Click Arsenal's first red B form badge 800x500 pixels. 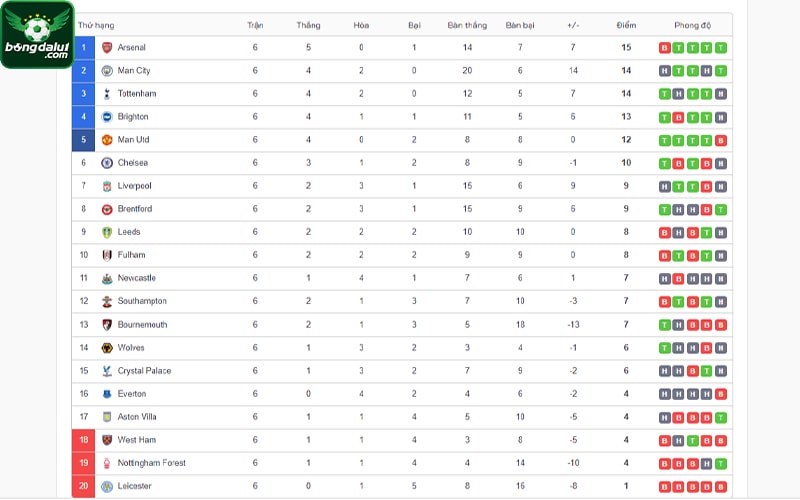pos(664,48)
